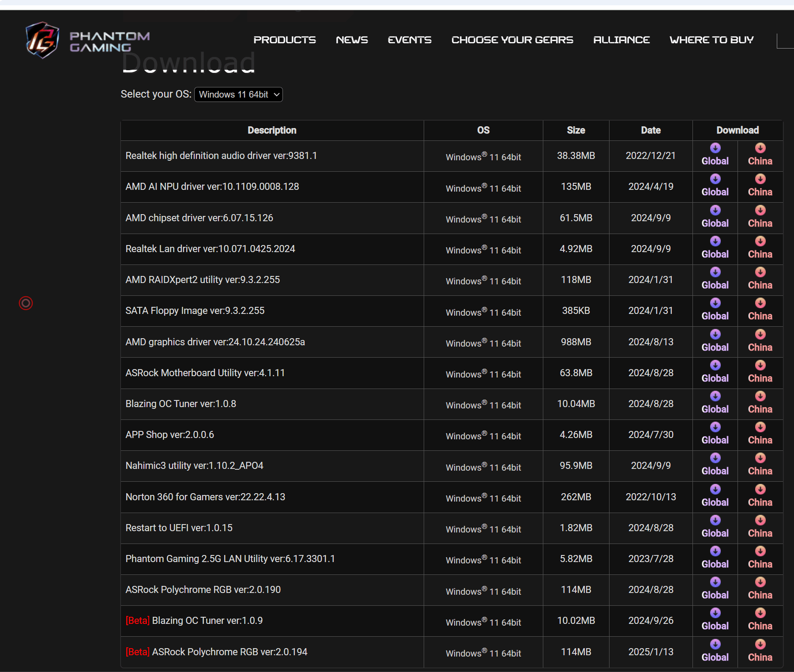
Task: Click the search box in header
Action: (785, 41)
